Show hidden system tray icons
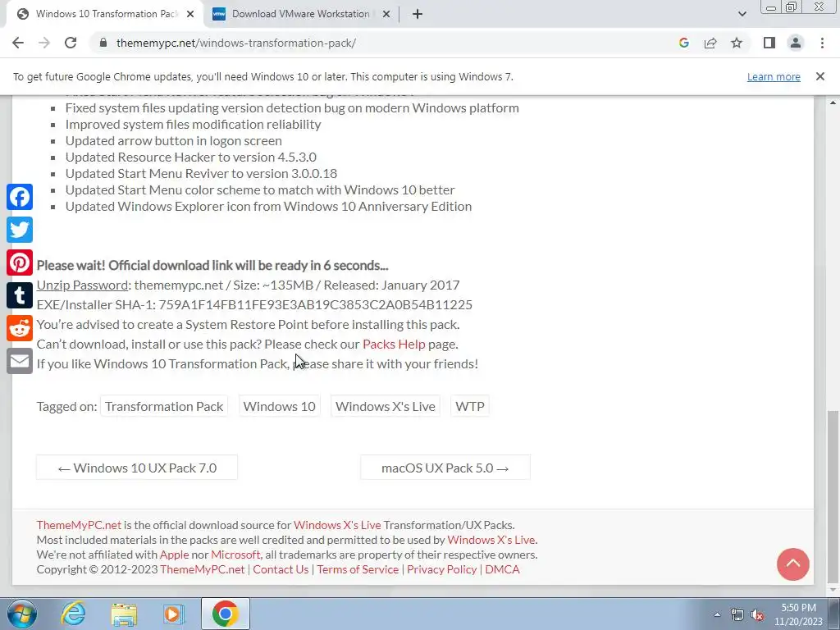 tap(717, 615)
